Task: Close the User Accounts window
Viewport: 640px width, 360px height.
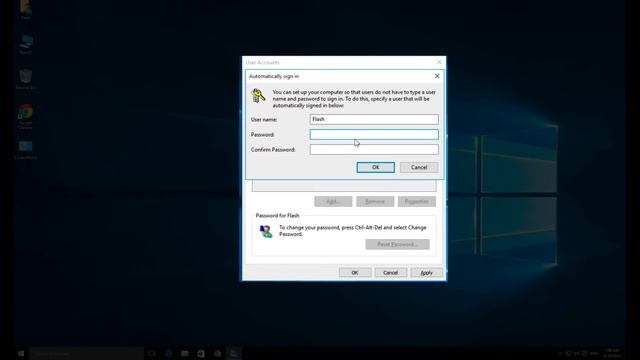Action: (x=439, y=62)
